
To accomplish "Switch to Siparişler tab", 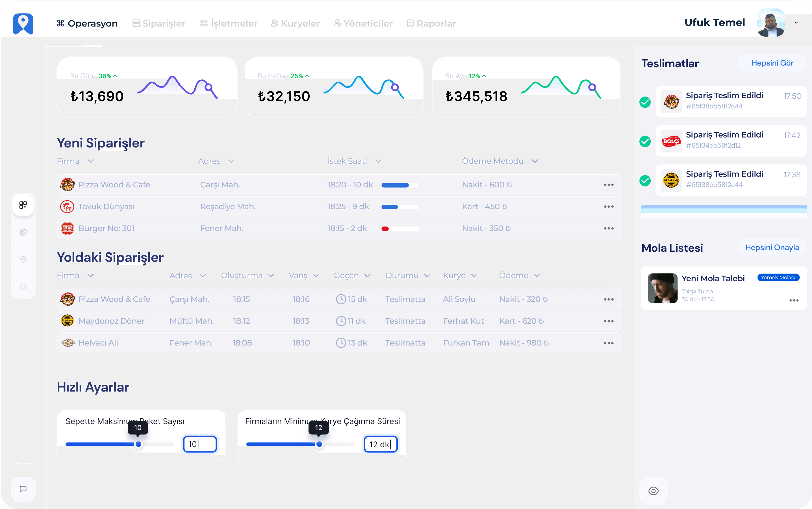I will click(x=159, y=23).
